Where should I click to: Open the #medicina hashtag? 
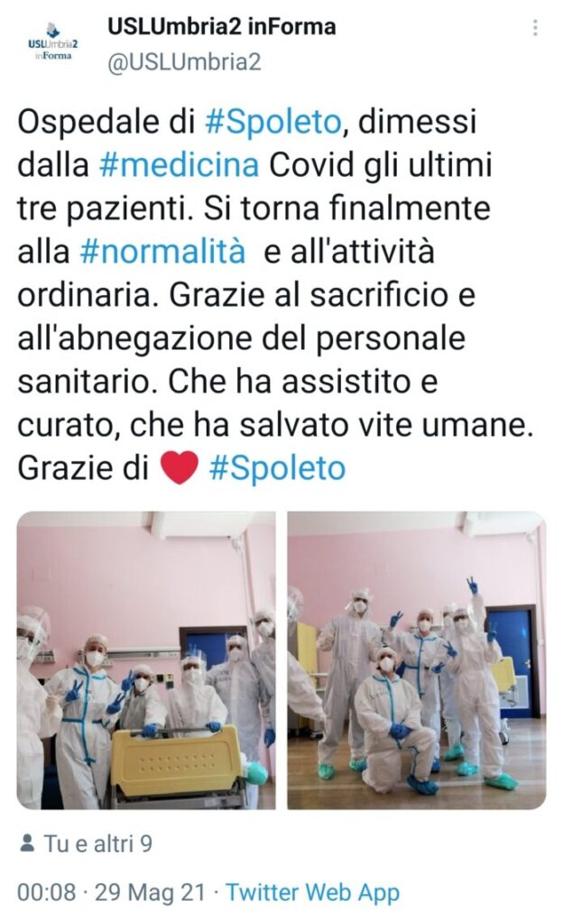pos(179,165)
